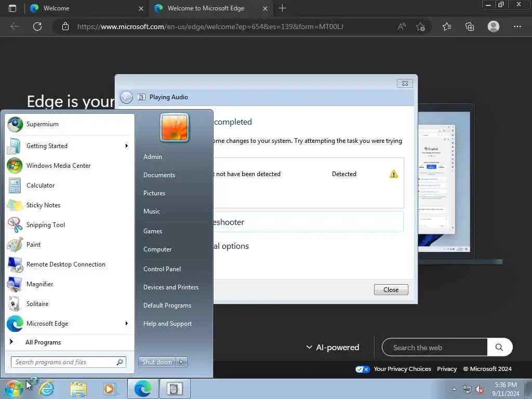The height and width of the screenshot is (399, 532).
Task: Focus the Search programs and files box
Action: click(x=69, y=362)
